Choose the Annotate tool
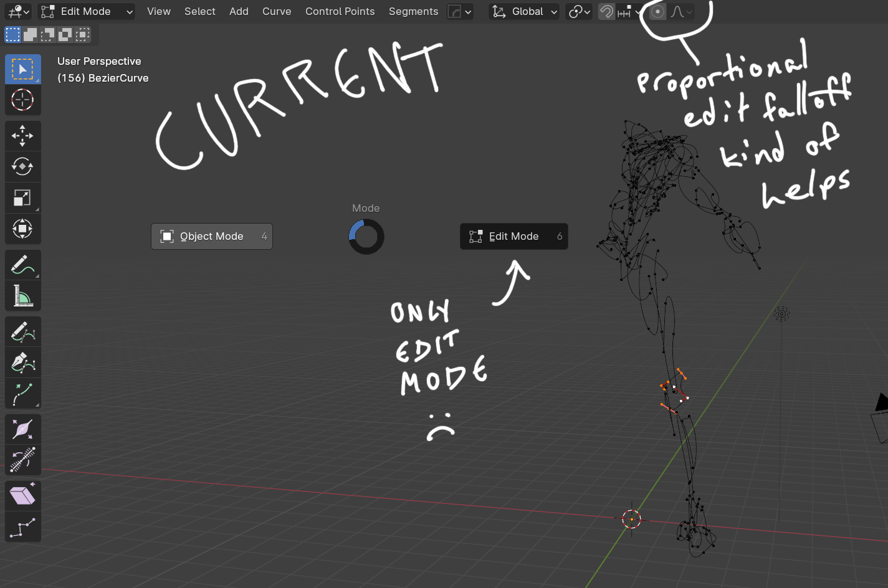 pyautogui.click(x=23, y=265)
